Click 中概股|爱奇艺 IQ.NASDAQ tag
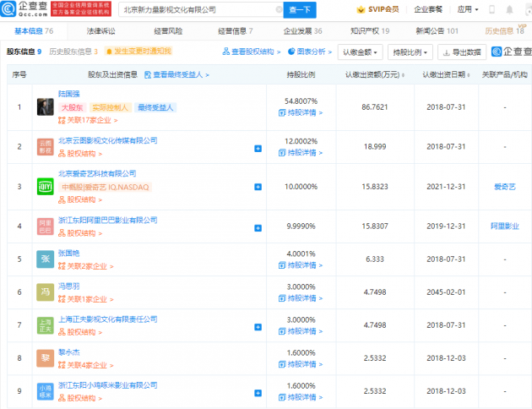This screenshot has width=532, height=409. click(x=106, y=187)
